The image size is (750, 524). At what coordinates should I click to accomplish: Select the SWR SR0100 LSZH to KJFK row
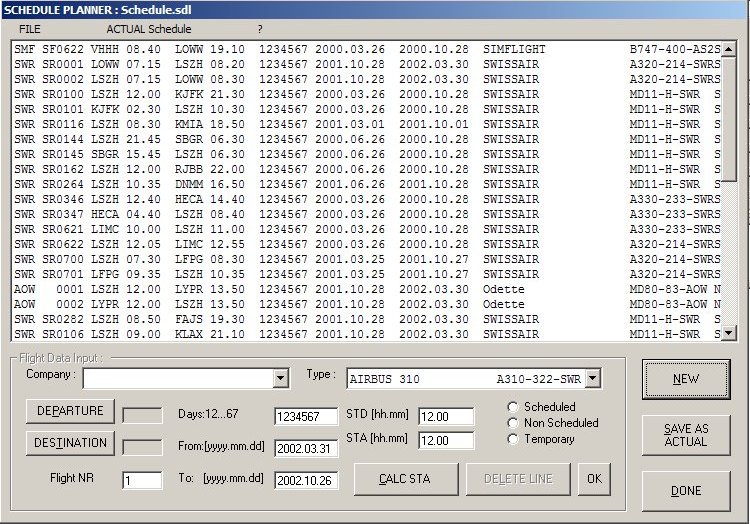pyautogui.click(x=367, y=94)
